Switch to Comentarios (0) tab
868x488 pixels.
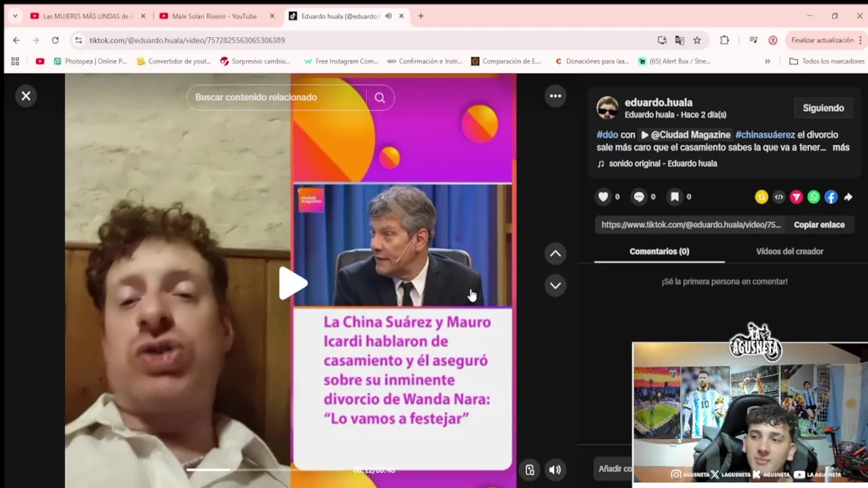point(659,251)
